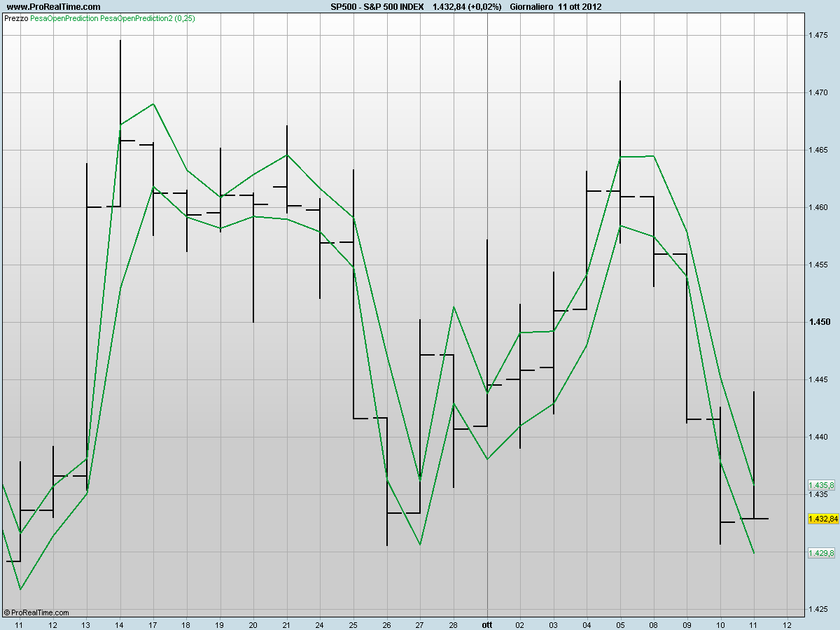Click the ott month marker on date axis
Image resolution: width=840 pixels, height=630 pixels.
[487, 624]
